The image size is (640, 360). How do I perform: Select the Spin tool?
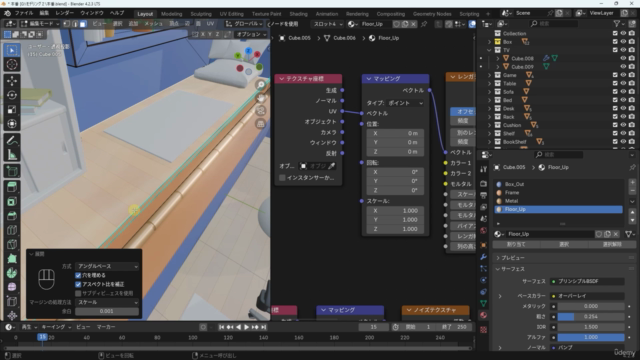12,273
